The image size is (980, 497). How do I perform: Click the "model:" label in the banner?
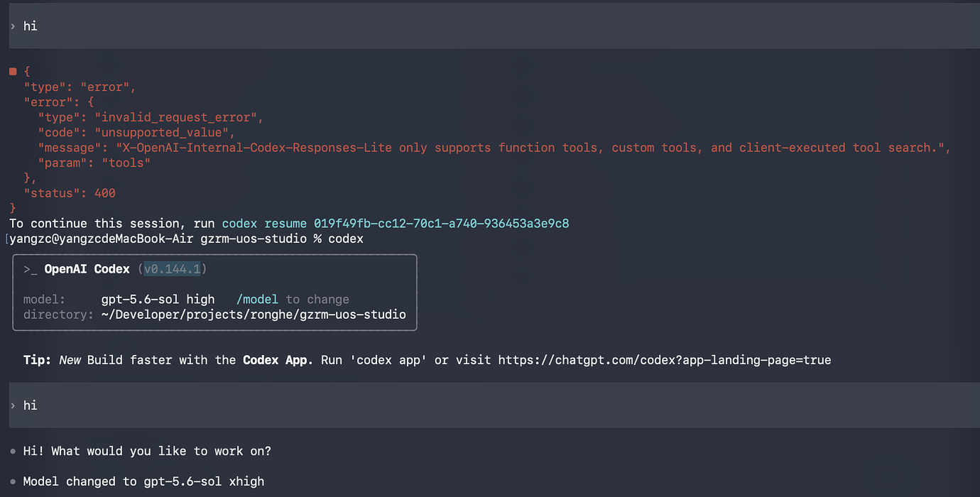44,300
